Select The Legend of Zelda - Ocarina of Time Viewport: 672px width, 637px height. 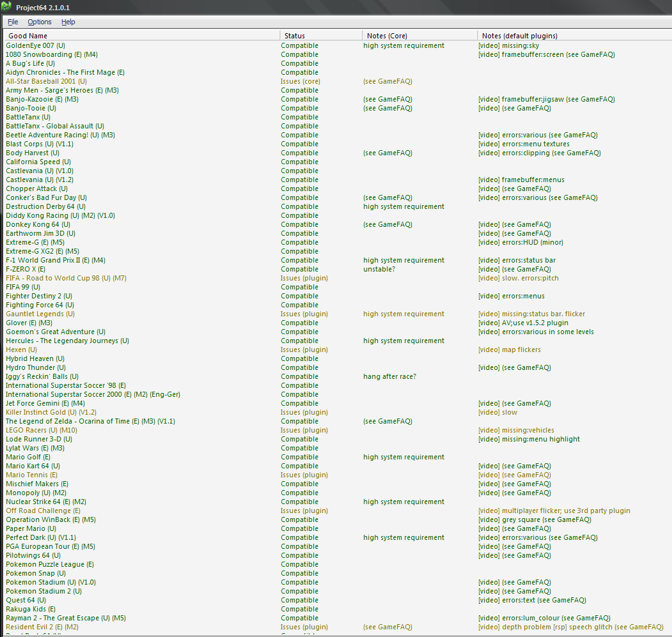click(90, 422)
